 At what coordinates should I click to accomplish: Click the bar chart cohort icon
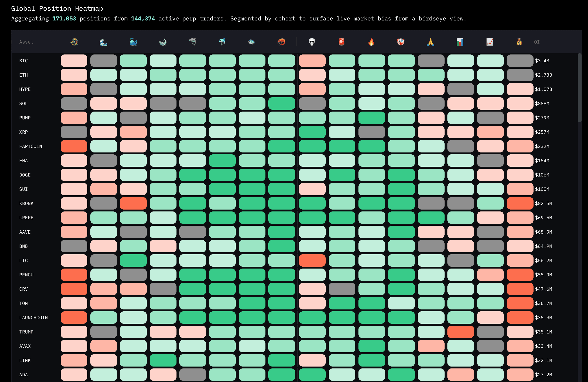tap(460, 42)
